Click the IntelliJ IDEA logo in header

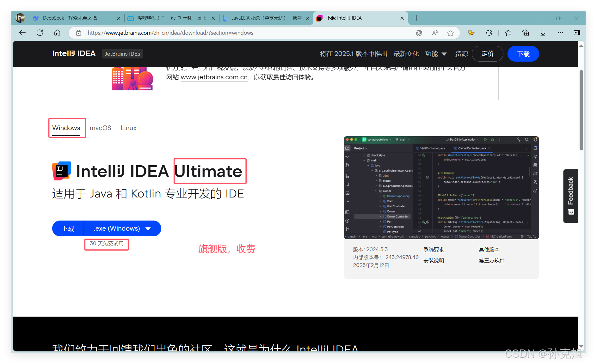(74, 54)
